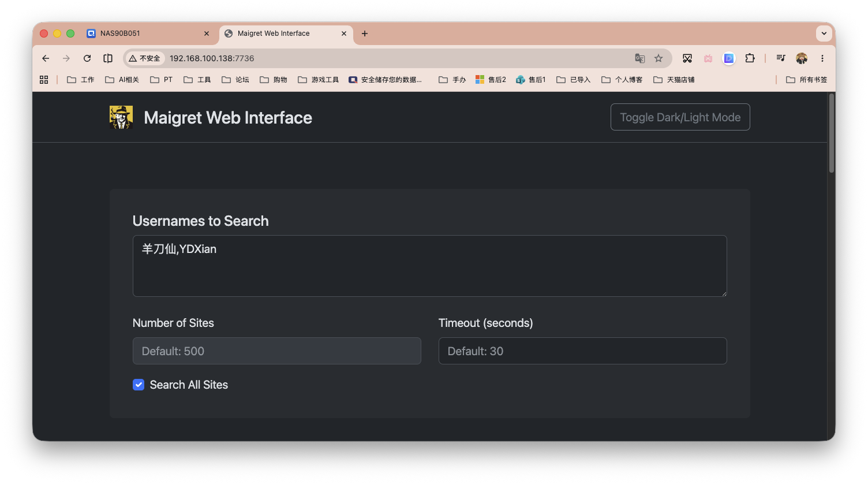Screen dimensions: 868x484
Task: Select the Maigret Web Interface tab
Action: pyautogui.click(x=286, y=33)
